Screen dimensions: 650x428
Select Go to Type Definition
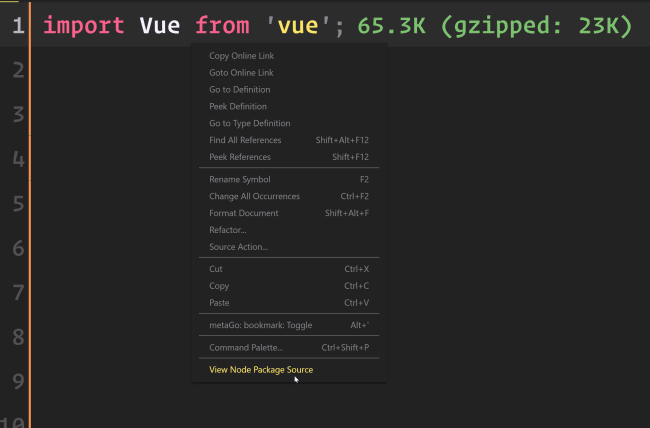click(249, 123)
